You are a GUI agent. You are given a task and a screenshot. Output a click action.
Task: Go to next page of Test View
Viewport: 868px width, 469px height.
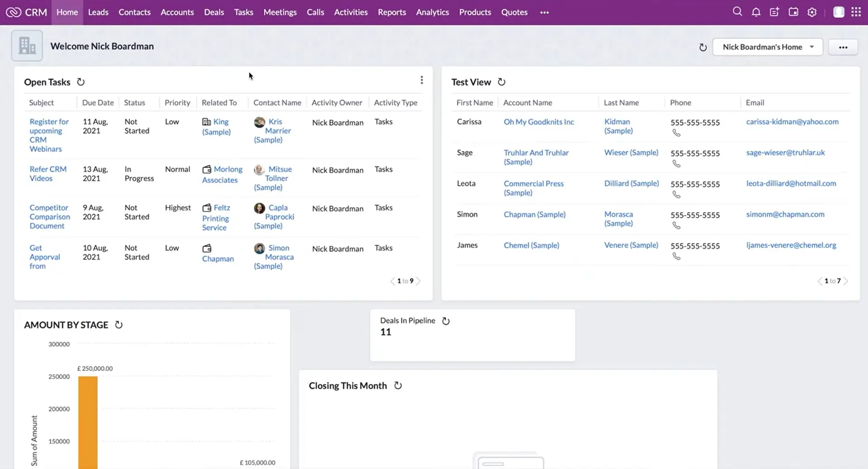pyautogui.click(x=845, y=281)
